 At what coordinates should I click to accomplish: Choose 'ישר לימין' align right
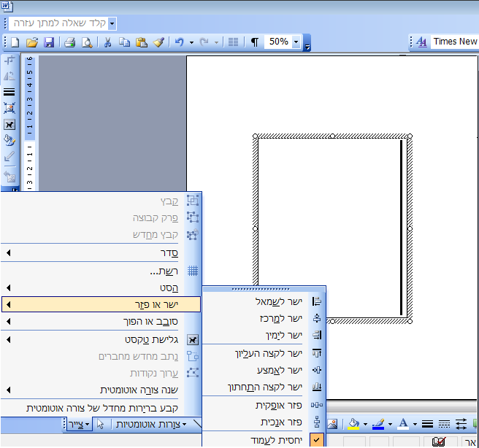pos(264,335)
